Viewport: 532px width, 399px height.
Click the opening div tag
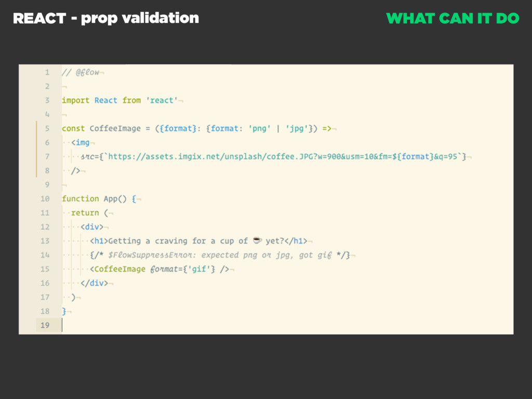coord(91,227)
